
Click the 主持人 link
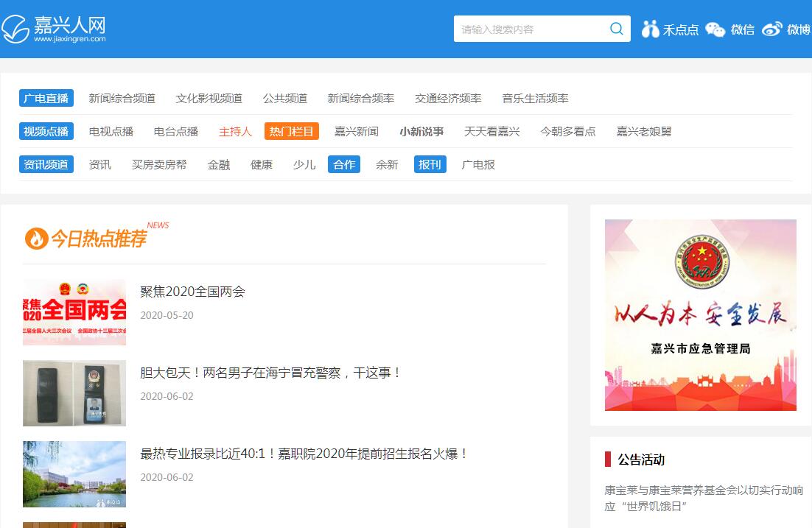235,131
